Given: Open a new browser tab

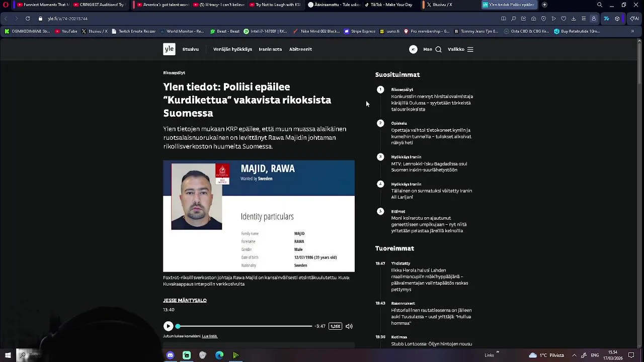Looking at the screenshot, I should pos(544,5).
